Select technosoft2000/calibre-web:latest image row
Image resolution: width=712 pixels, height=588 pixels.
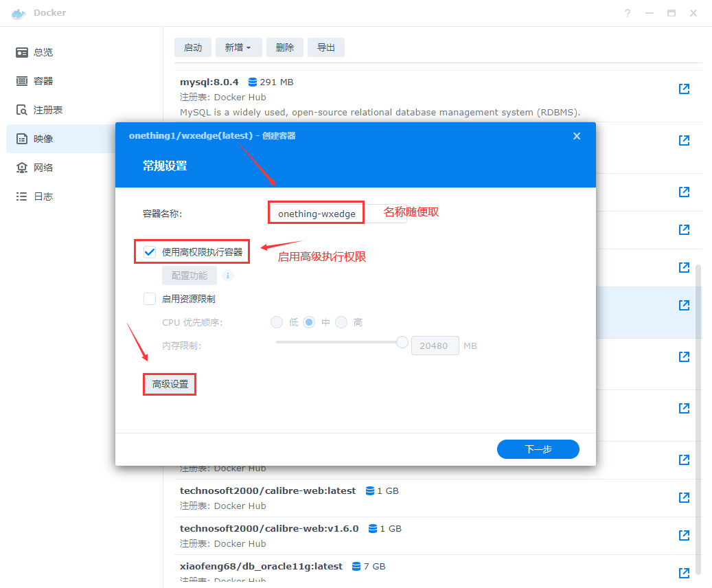[x=438, y=498]
